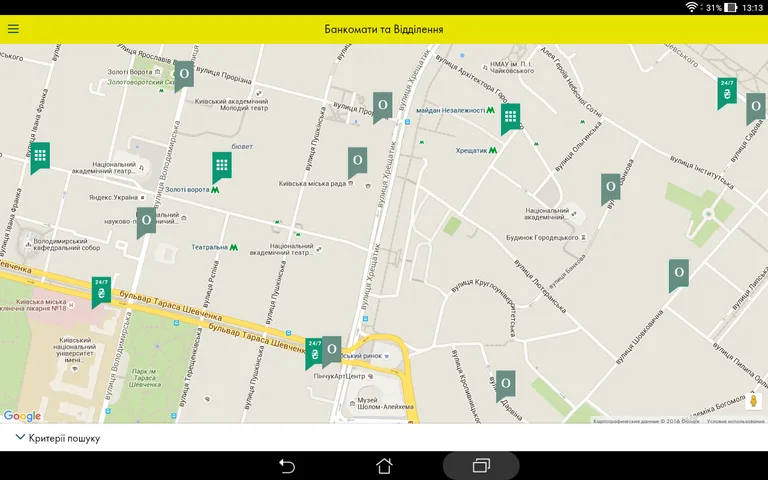Tap the branch marker near вулиця Ольгинська
768x480 pixels.
[x=611, y=189]
